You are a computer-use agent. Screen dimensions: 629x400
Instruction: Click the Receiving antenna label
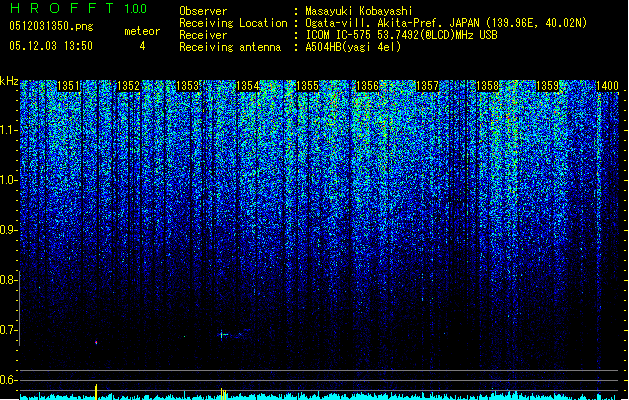230,47
